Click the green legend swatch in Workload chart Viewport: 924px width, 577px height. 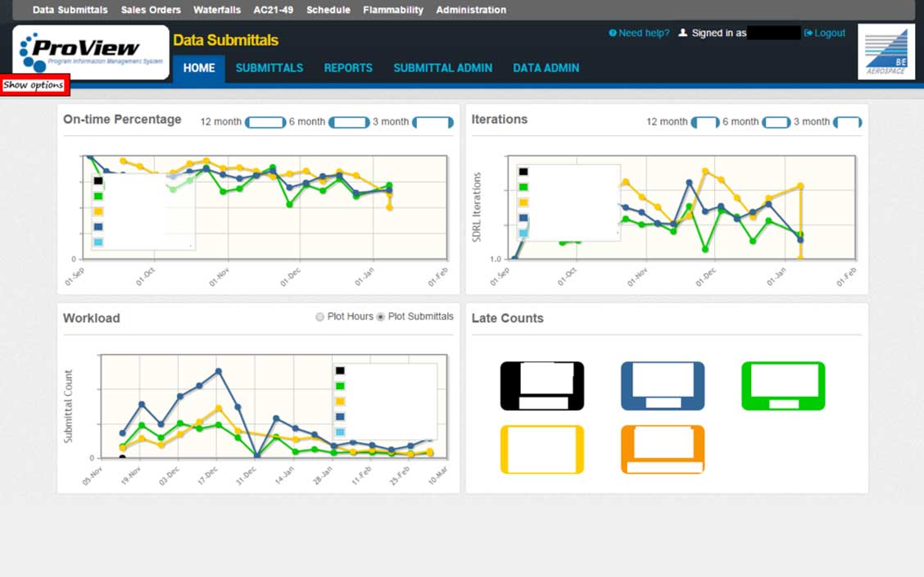point(340,386)
